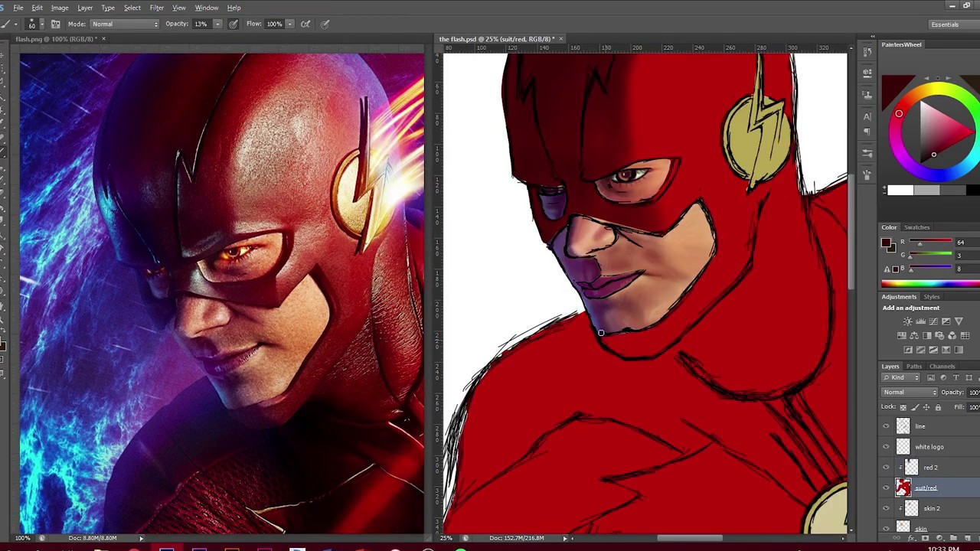Switch to the Swatches tab
The width and height of the screenshot is (980, 551).
[916, 227]
